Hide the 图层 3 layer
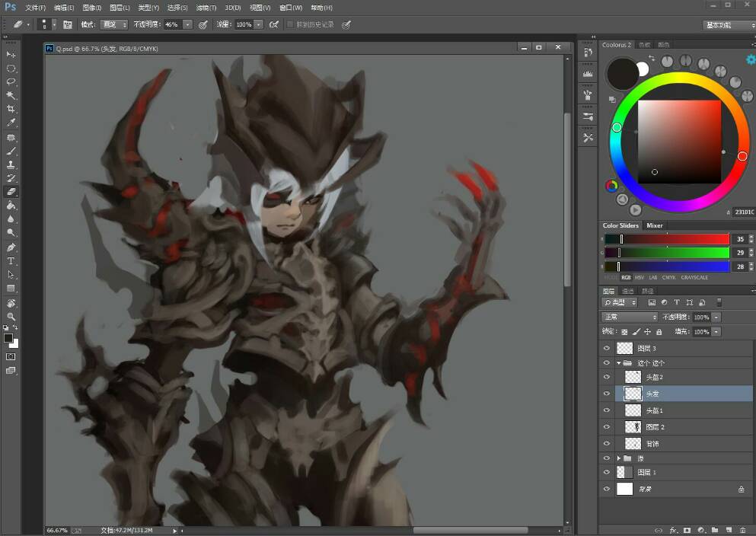The height and width of the screenshot is (536, 756). (607, 348)
